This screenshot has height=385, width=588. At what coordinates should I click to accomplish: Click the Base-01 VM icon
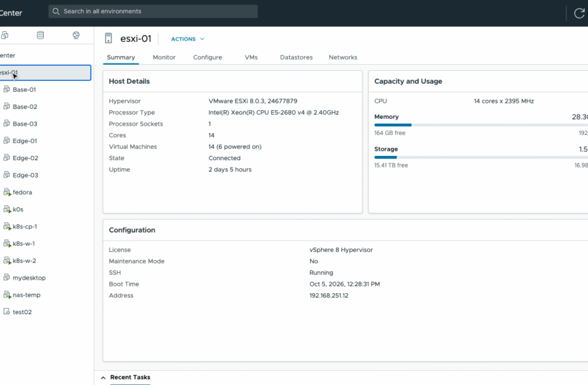point(6,89)
